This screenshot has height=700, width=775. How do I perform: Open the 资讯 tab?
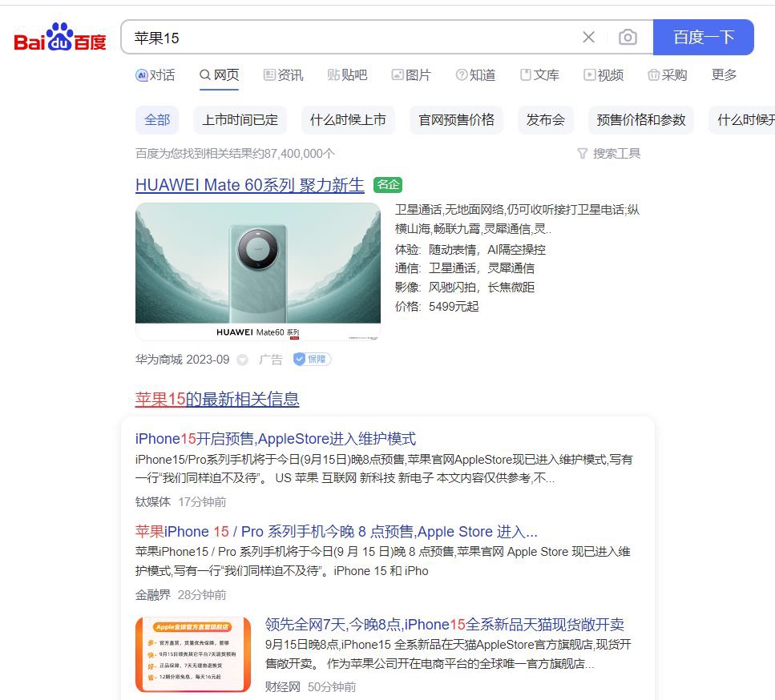[x=283, y=75]
